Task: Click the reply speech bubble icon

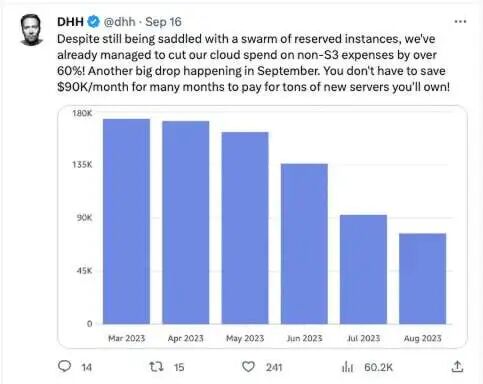Action: (64, 366)
